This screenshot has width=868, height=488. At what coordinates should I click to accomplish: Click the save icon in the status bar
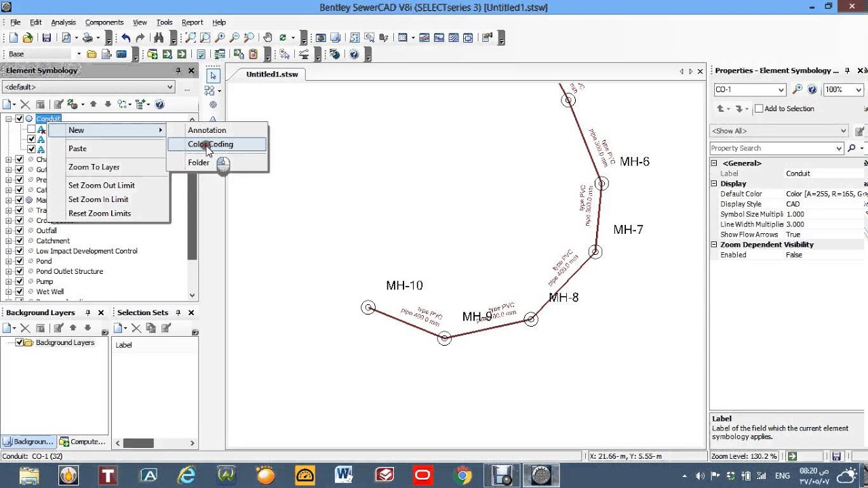(836, 456)
